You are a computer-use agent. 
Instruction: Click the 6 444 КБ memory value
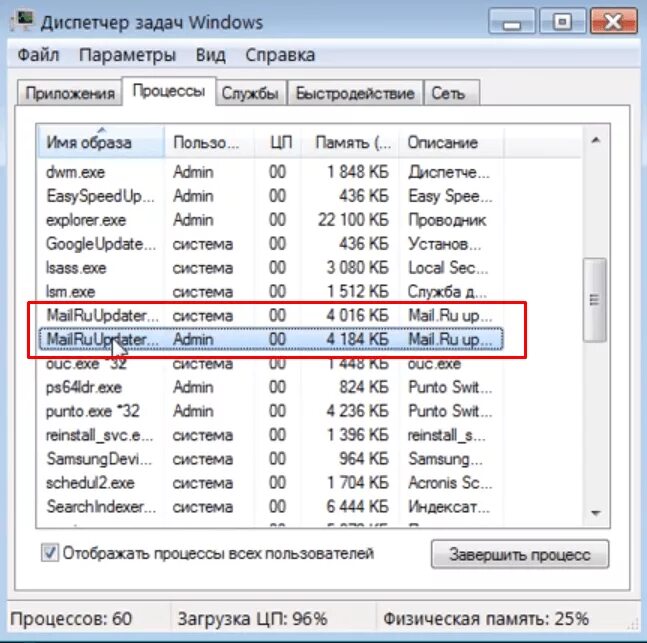[x=357, y=507]
